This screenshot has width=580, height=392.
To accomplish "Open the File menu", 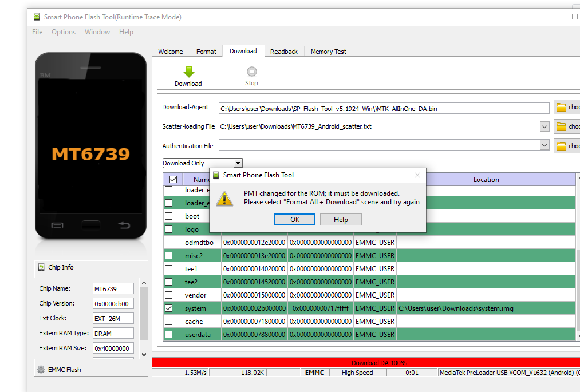I will click(37, 32).
